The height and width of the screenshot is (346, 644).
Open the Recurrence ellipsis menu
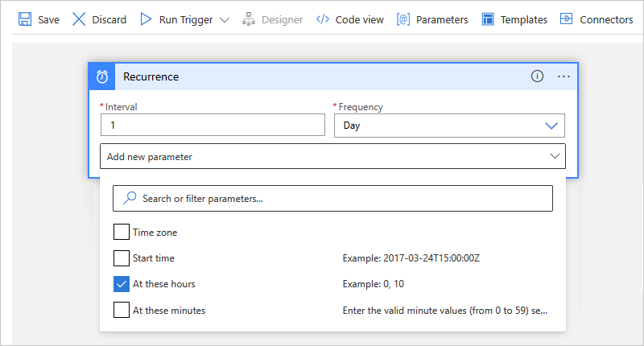(x=563, y=76)
